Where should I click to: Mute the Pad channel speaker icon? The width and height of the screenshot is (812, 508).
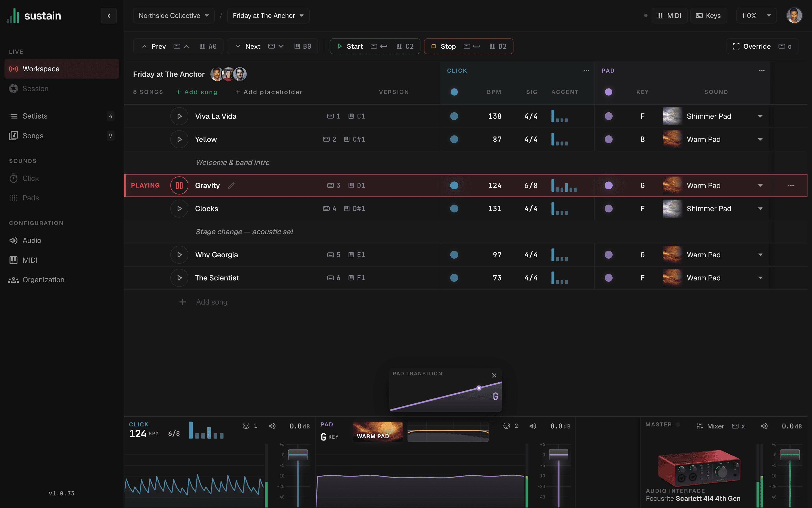tap(533, 426)
